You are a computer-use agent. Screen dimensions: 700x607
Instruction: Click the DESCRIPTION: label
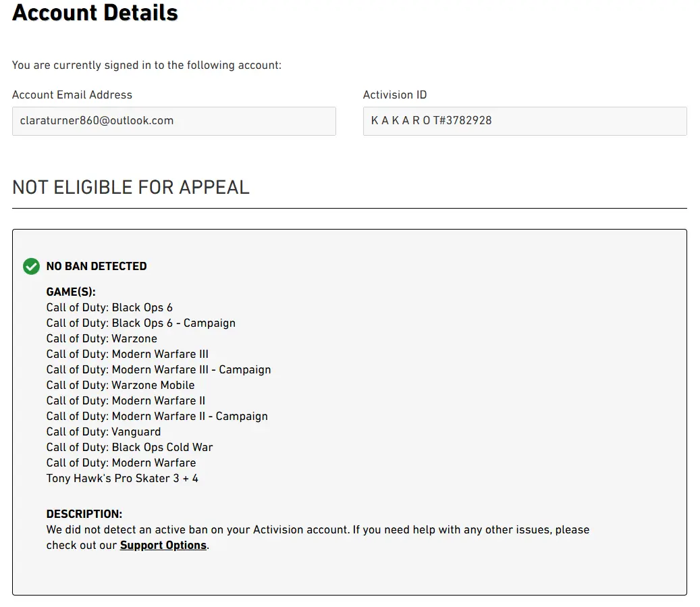click(84, 514)
